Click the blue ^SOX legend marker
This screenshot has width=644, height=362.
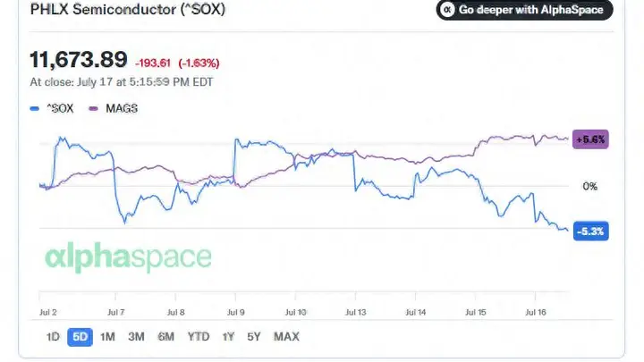tap(35, 109)
